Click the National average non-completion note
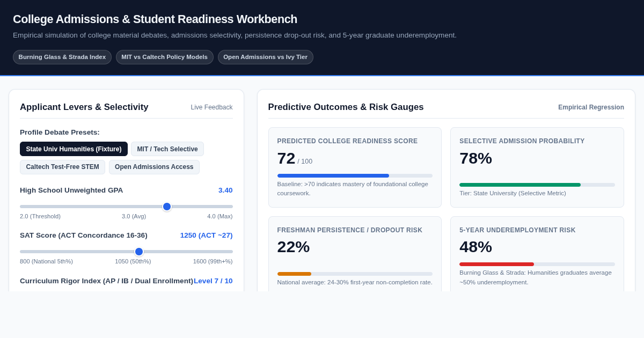Screen dimensions: 644x338 (355, 282)
